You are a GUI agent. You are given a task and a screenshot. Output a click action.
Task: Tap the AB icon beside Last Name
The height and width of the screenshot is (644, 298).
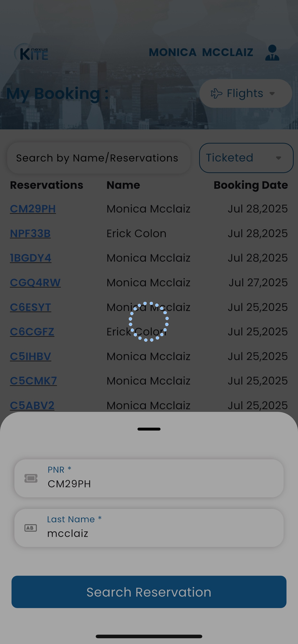[x=30, y=528]
